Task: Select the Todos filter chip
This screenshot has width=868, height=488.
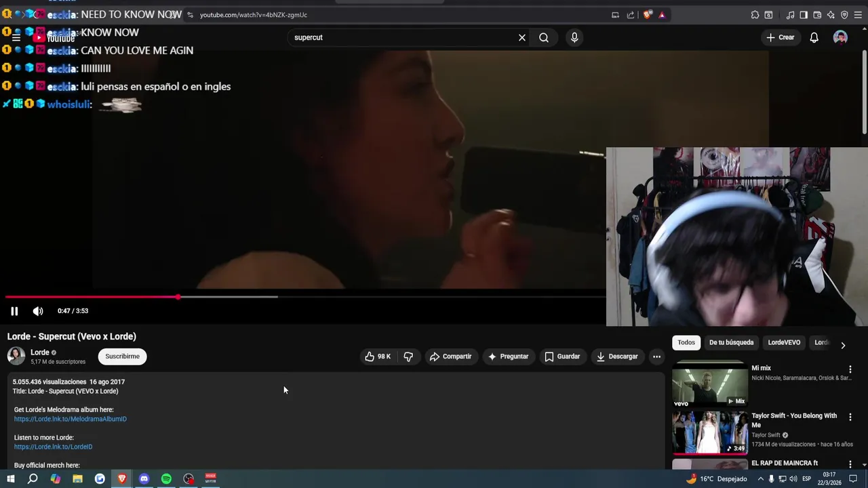Action: point(686,342)
